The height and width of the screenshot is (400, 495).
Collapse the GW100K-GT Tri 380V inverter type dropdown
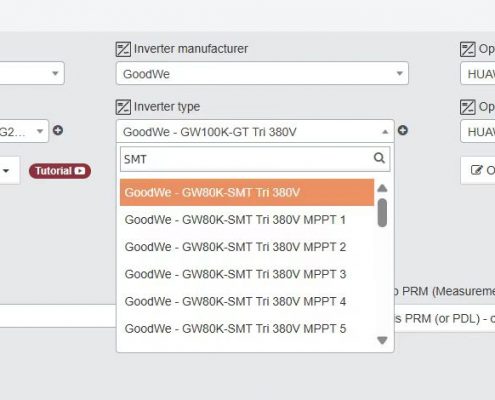pyautogui.click(x=255, y=132)
